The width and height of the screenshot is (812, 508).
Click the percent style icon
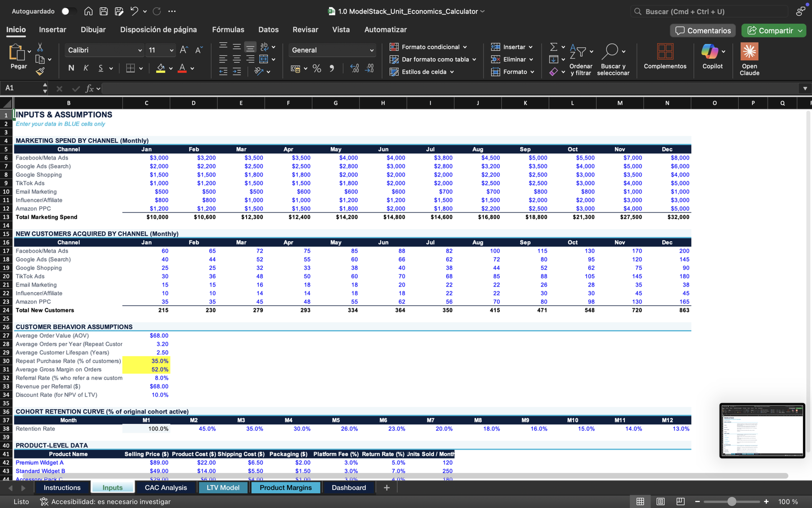pyautogui.click(x=317, y=69)
